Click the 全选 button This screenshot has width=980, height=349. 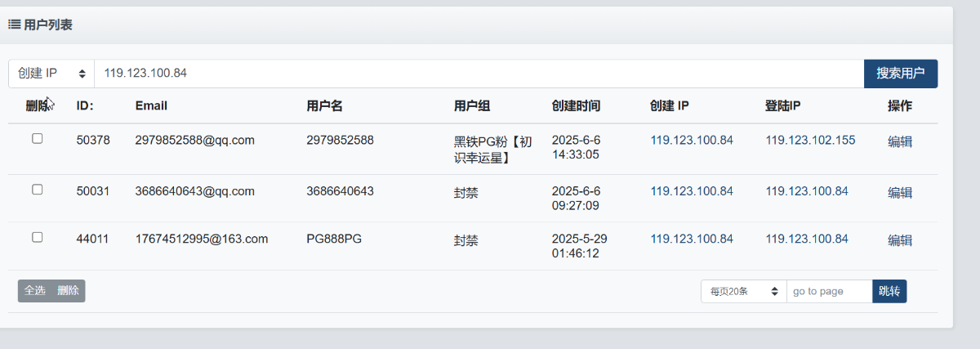pyautogui.click(x=35, y=291)
